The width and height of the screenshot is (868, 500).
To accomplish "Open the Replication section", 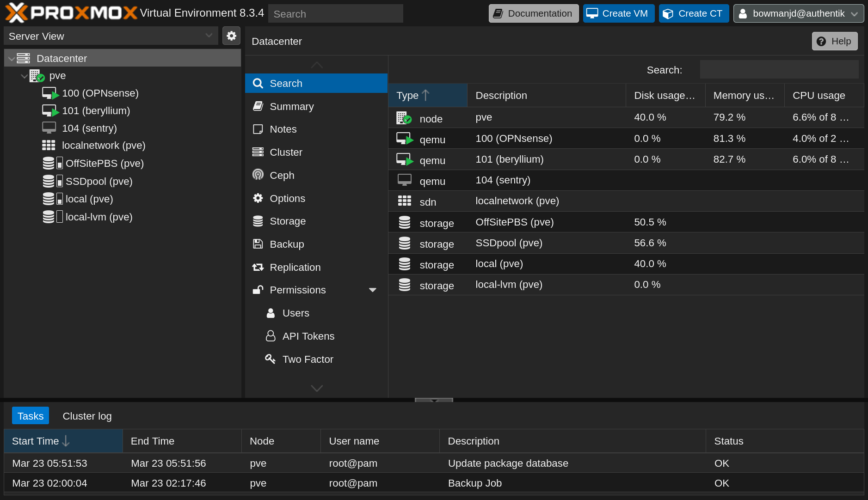I will click(295, 267).
